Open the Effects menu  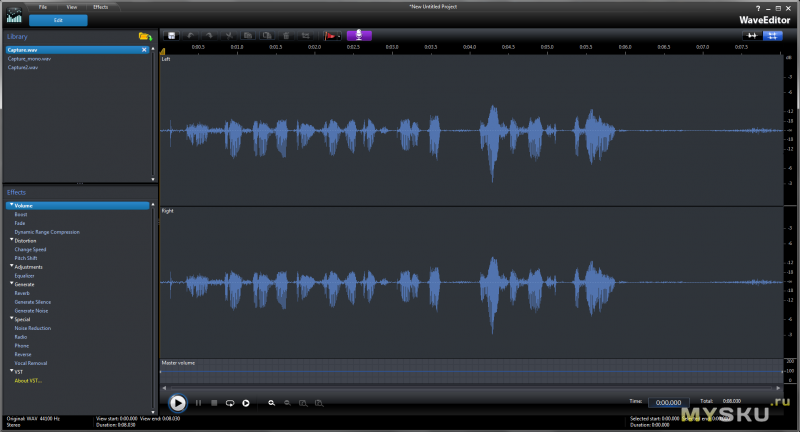pyautogui.click(x=100, y=7)
